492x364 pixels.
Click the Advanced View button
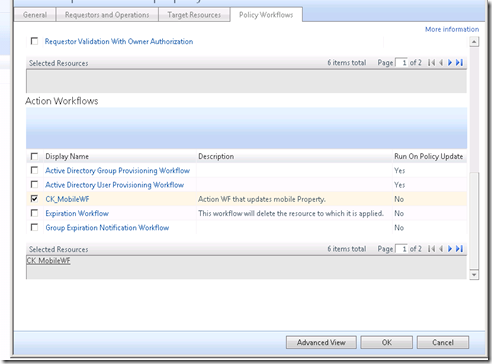tap(321, 342)
